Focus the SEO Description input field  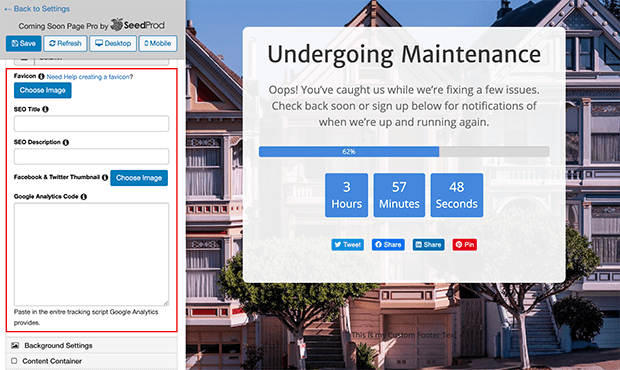pyautogui.click(x=91, y=157)
